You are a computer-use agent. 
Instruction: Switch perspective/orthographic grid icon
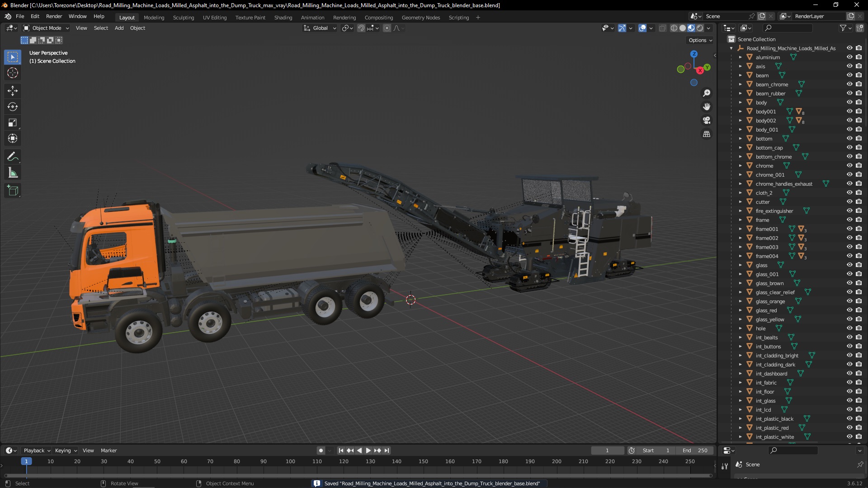707,134
